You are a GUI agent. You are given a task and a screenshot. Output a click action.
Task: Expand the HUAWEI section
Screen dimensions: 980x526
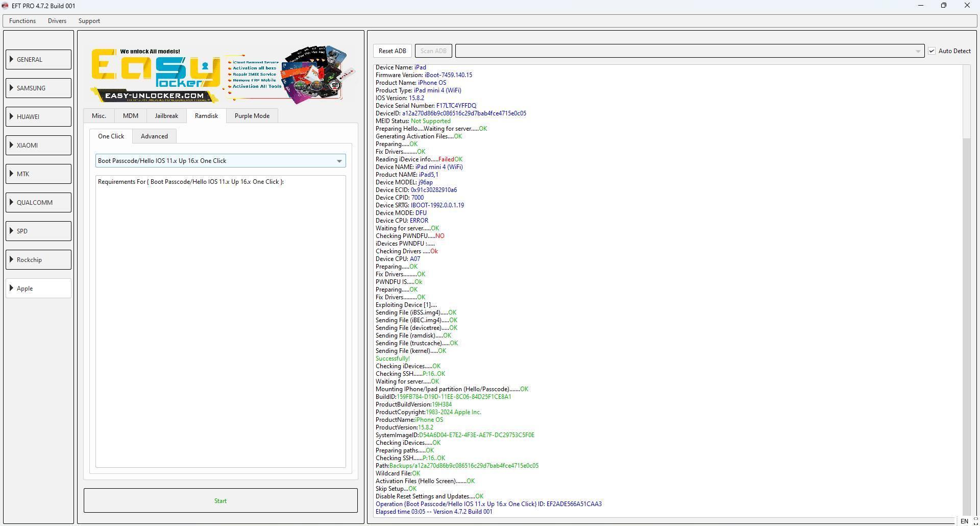(x=38, y=117)
